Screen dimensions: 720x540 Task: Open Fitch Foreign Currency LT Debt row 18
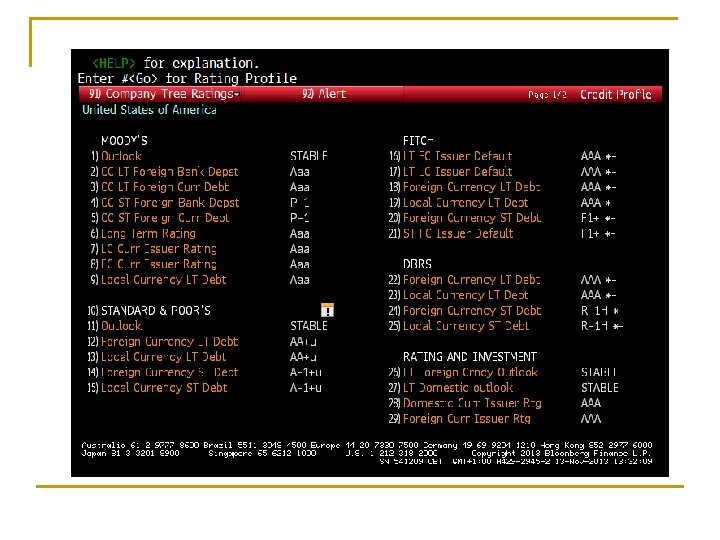pyautogui.click(x=465, y=187)
